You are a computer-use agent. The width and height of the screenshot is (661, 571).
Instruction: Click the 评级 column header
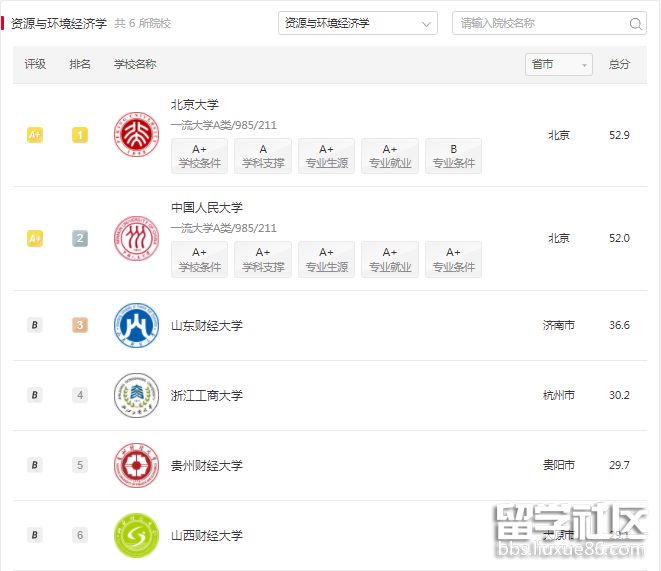pos(35,64)
